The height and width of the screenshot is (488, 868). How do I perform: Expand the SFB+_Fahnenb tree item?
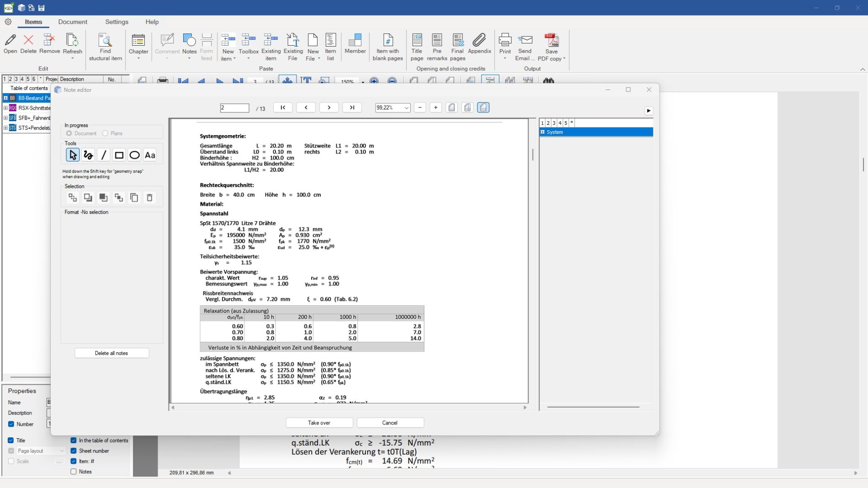coord(5,118)
